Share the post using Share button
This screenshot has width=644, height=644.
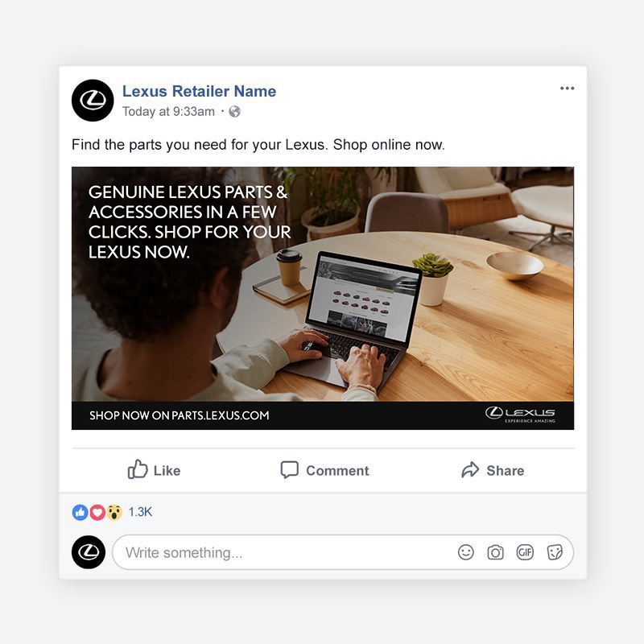[x=493, y=470]
